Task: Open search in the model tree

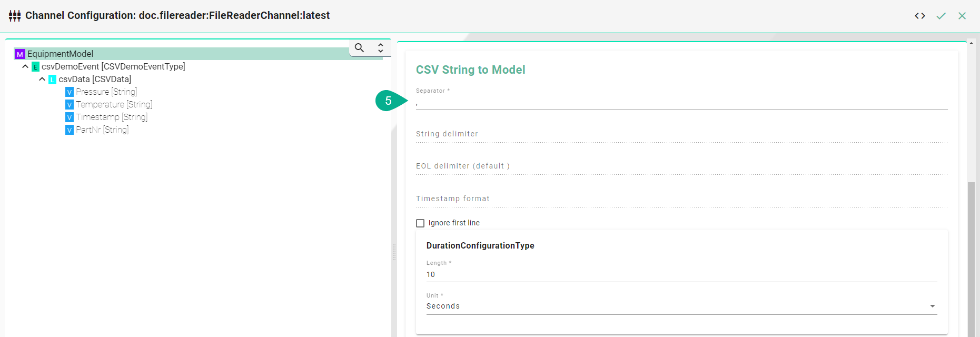Action: tap(360, 48)
